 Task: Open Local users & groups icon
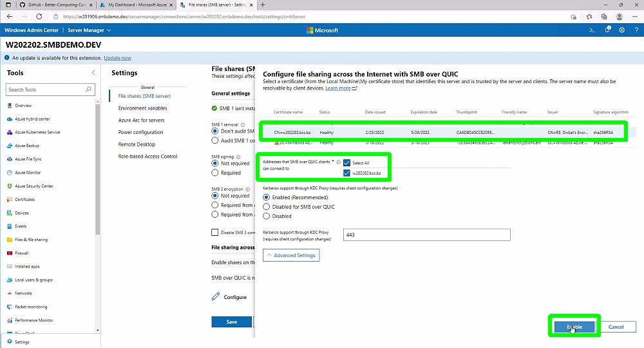(10, 280)
